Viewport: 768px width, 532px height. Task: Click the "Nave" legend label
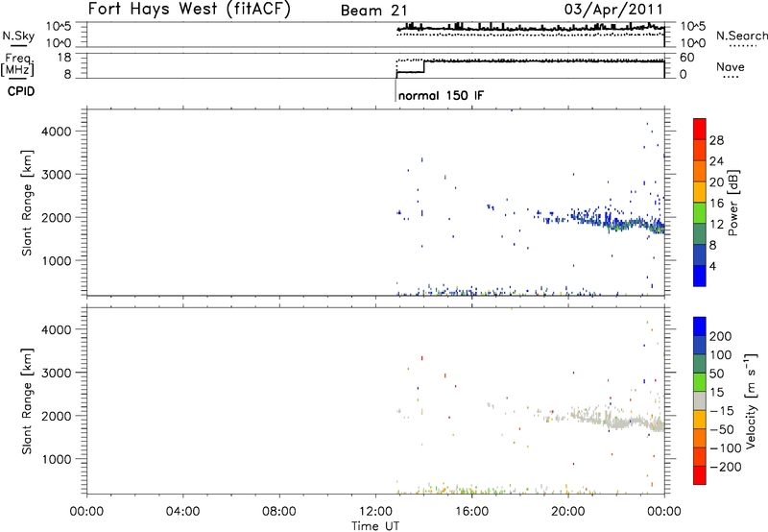tap(731, 66)
